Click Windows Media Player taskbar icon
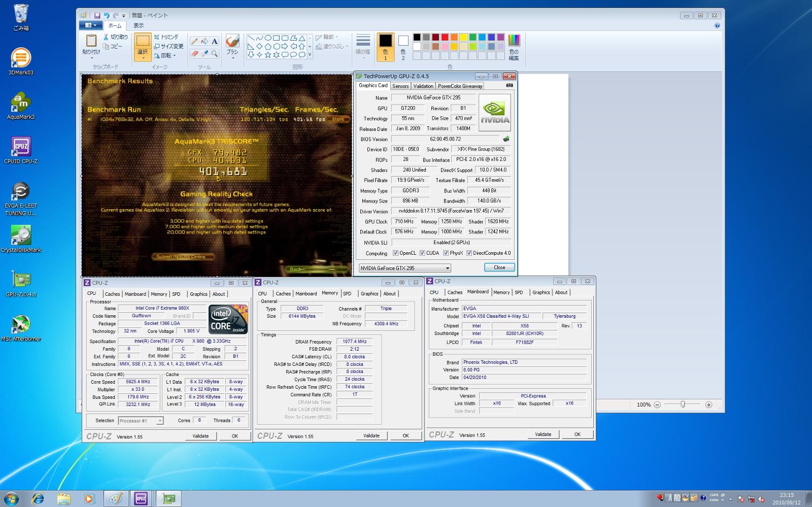 pyautogui.click(x=89, y=499)
